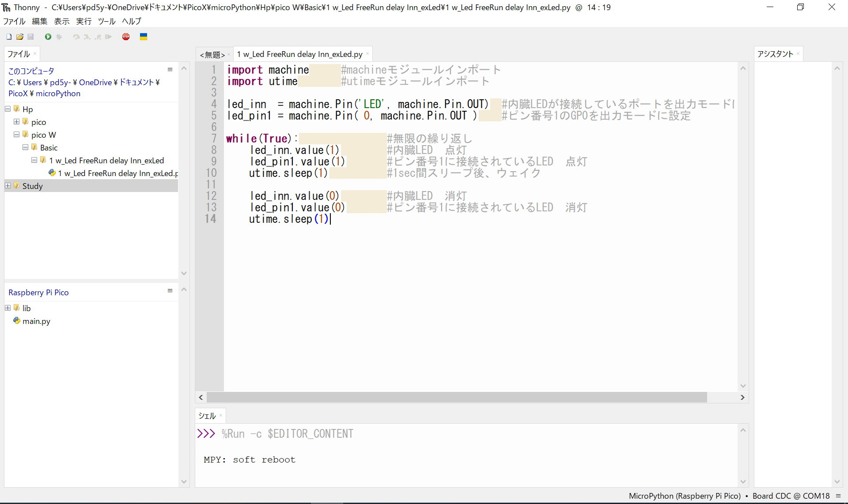The image size is (848, 504).
Task: Expand the Study folder
Action: click(x=8, y=186)
